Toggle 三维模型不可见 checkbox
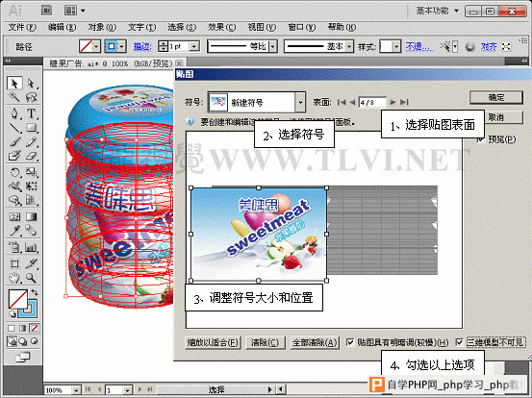Viewport: 532px width, 398px height. [x=460, y=342]
